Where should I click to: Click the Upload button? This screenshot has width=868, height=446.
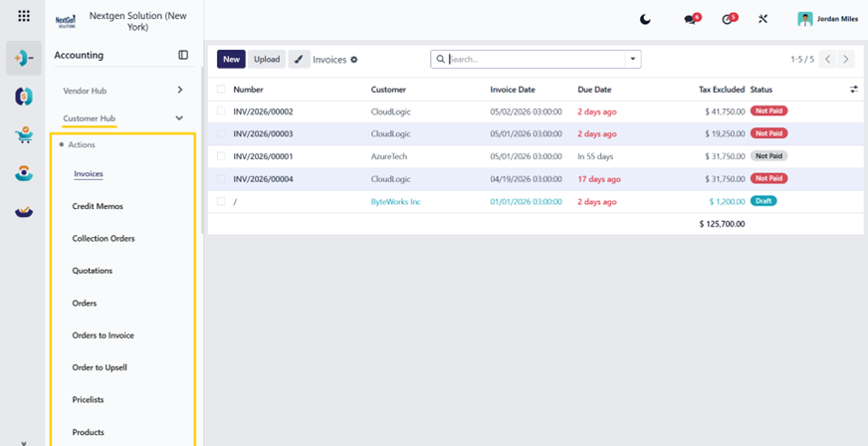(x=267, y=59)
